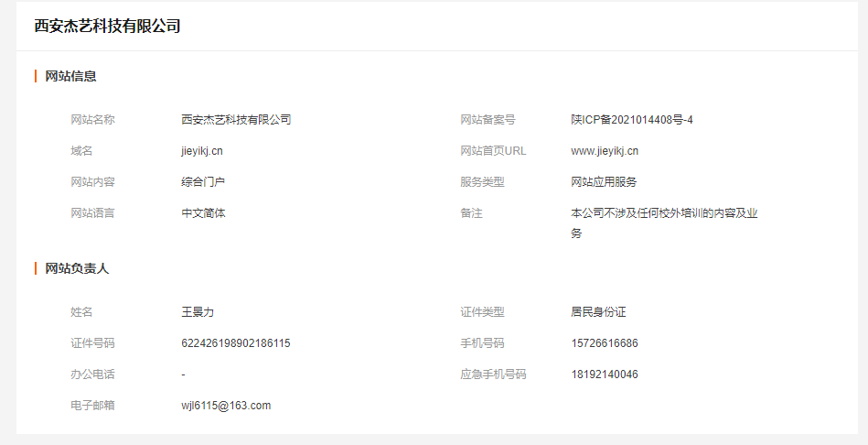Click the 居民身份证 certificate type value
Screen dimensions: 868x445
coord(598,312)
